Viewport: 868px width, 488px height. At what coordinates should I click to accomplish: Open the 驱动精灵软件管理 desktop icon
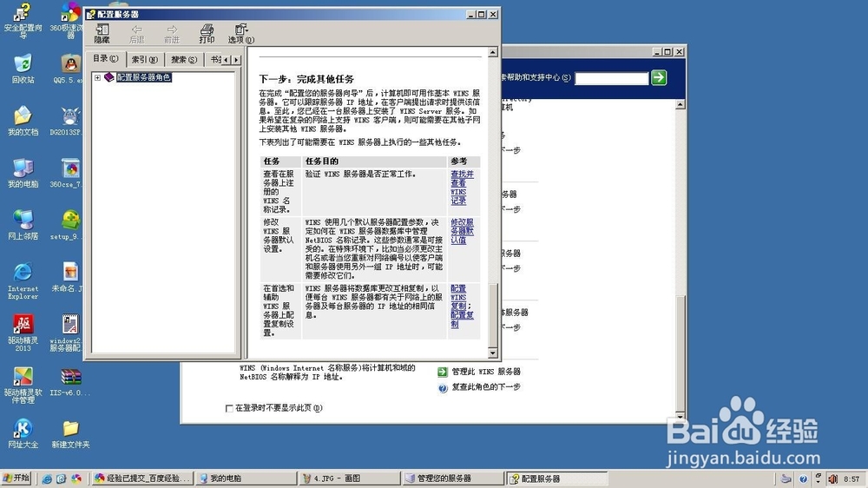click(x=23, y=385)
